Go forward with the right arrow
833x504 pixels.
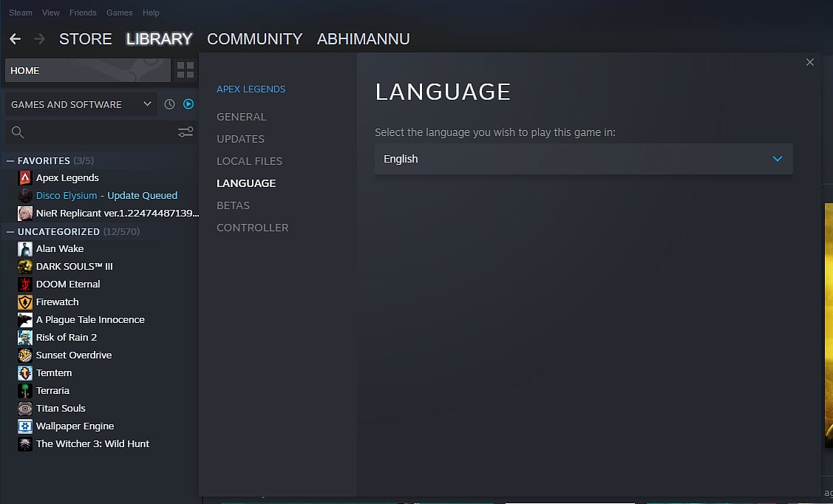point(39,38)
